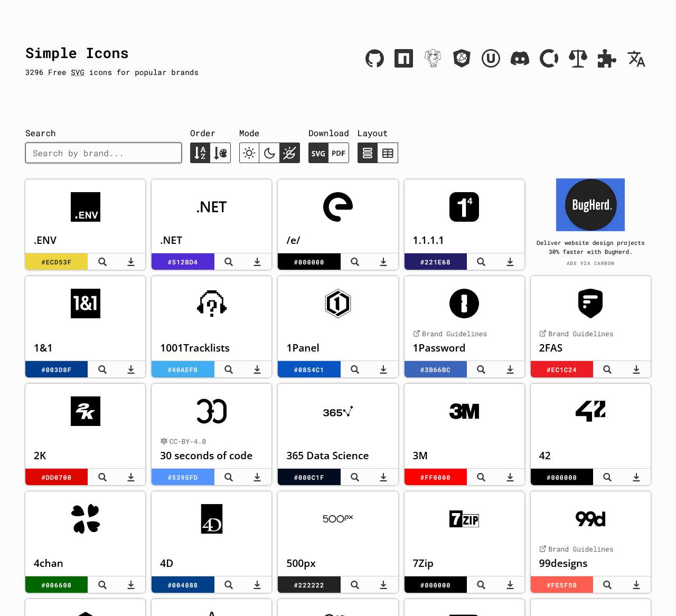
Task: Download the 1&1 icon
Action: 131,369
